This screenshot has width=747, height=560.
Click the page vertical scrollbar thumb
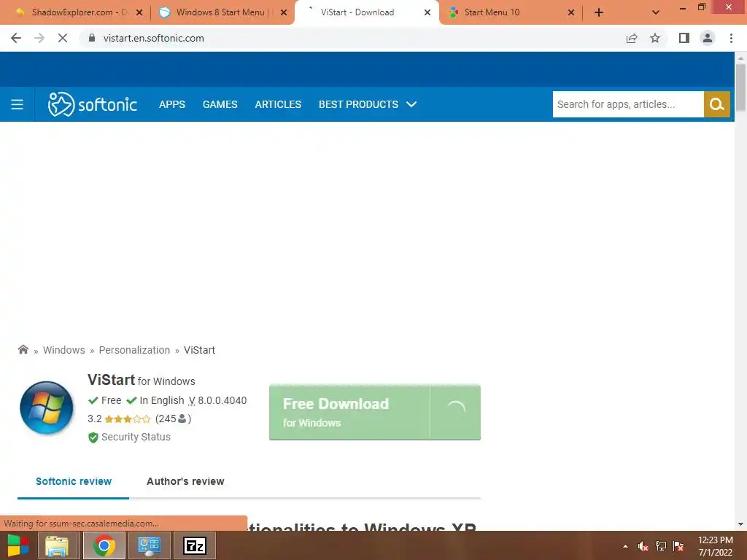click(x=740, y=87)
